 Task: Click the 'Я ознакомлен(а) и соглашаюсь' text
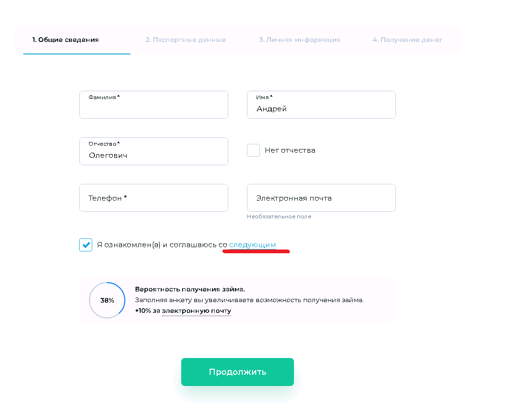pyautogui.click(x=157, y=245)
